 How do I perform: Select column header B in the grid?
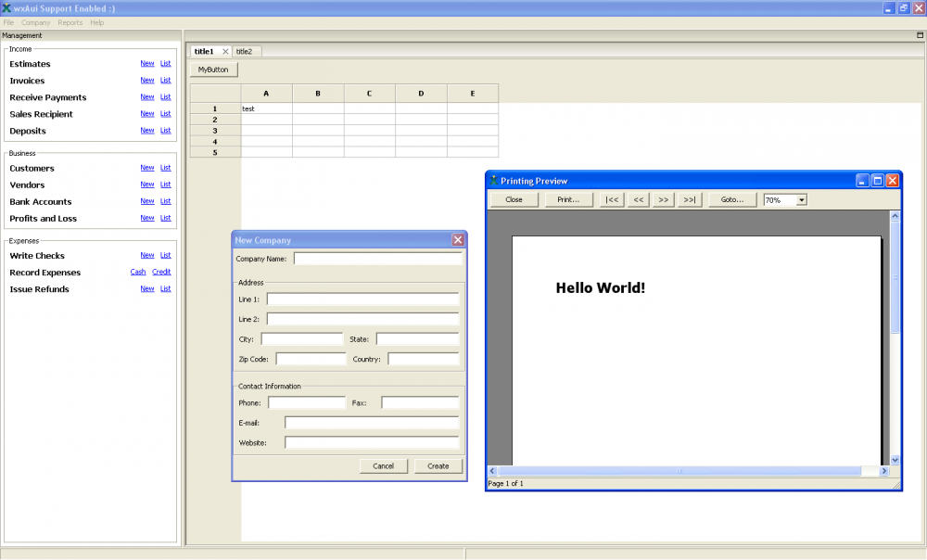pyautogui.click(x=318, y=94)
